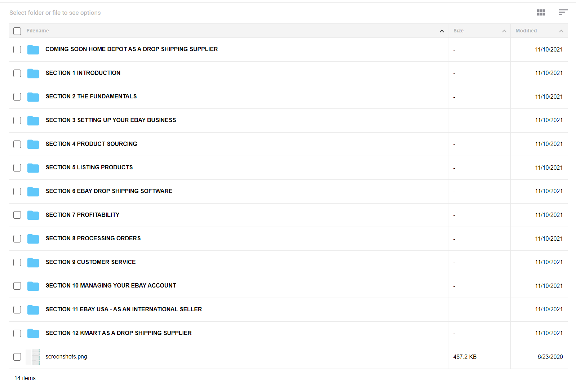Select the SECTION 10 MANAGING YOUR EBAY ACCOUNT checkbox
576x392 pixels.
(x=17, y=286)
